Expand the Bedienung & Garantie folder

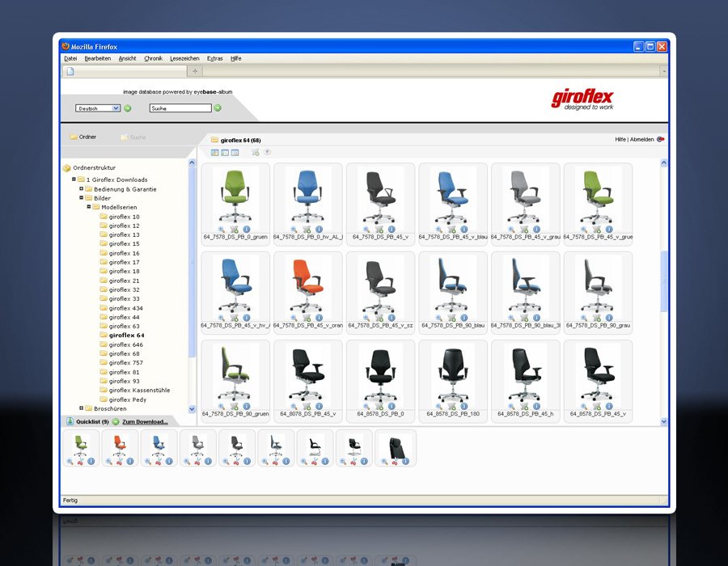[x=81, y=189]
